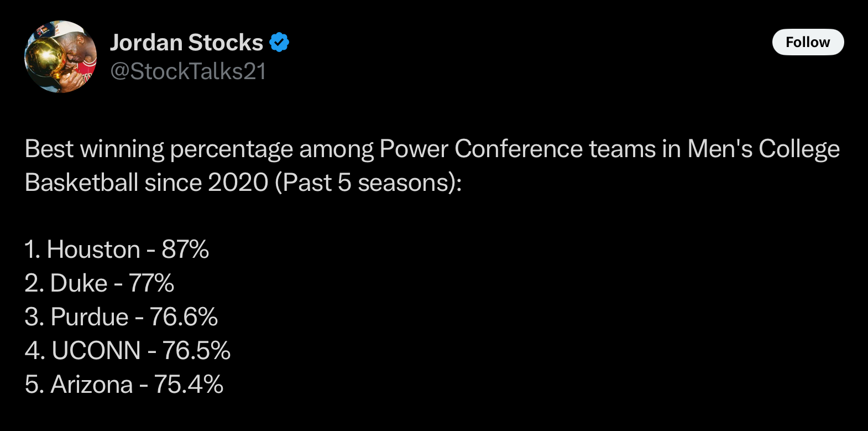This screenshot has height=431, width=868.
Task: Click the word "UCONN" in the list
Action: [96, 351]
